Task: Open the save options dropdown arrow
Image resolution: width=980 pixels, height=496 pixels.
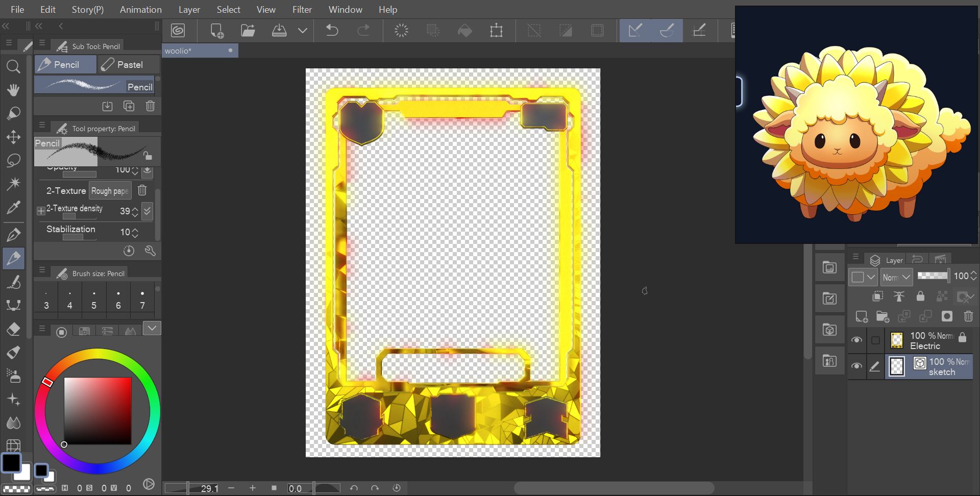Action: click(303, 31)
